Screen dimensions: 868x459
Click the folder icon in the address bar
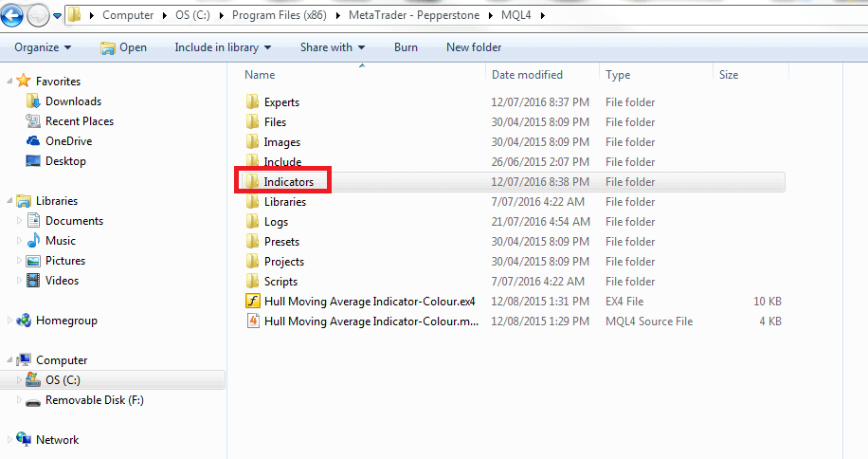point(74,15)
